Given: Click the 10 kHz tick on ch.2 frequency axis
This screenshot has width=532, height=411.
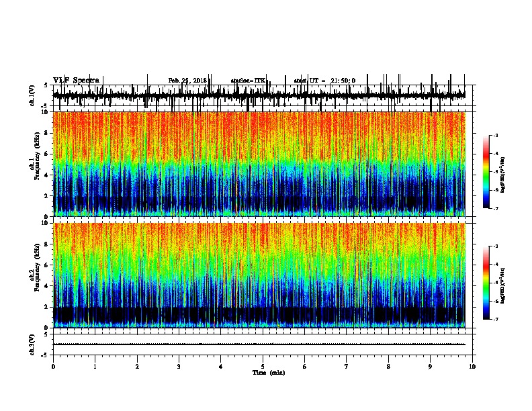Looking at the screenshot, I should [46, 223].
